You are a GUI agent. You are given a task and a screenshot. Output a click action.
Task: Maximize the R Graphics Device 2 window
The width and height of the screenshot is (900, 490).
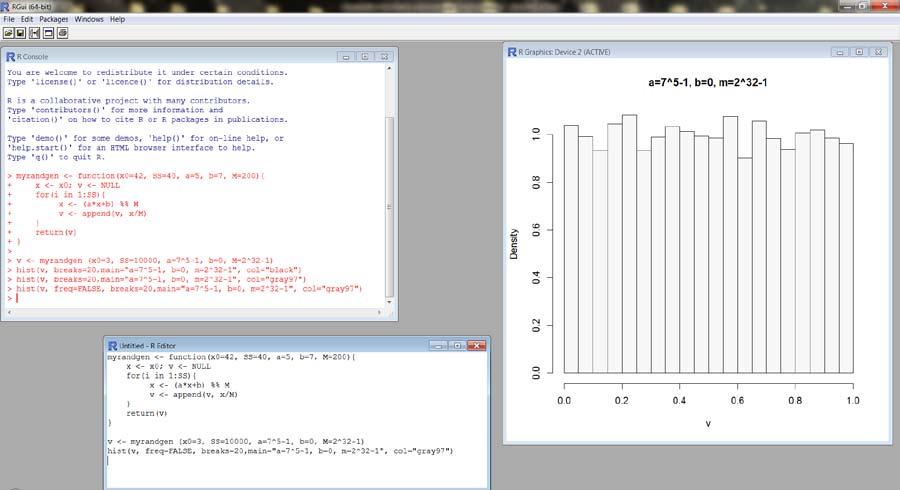pos(859,52)
